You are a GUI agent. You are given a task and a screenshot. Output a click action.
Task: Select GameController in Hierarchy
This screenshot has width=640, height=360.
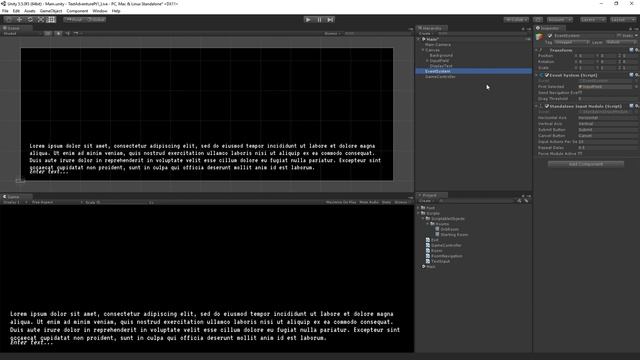[x=440, y=76]
